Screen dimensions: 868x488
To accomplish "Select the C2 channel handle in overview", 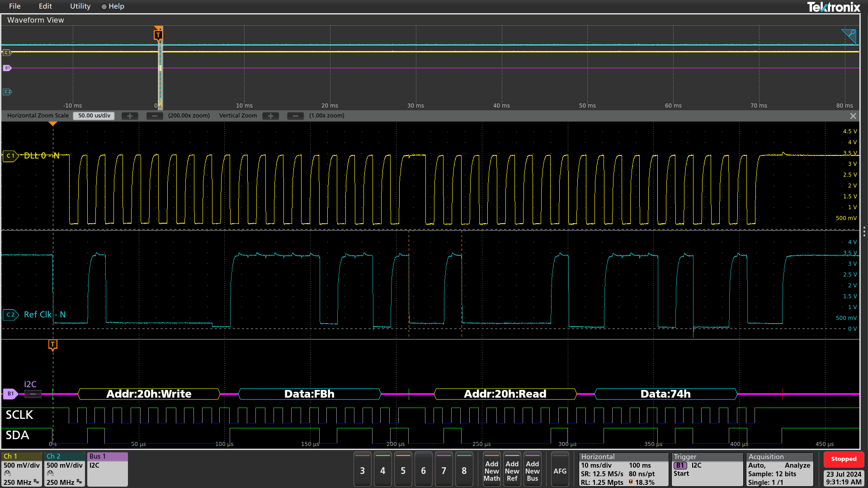I will point(7,92).
